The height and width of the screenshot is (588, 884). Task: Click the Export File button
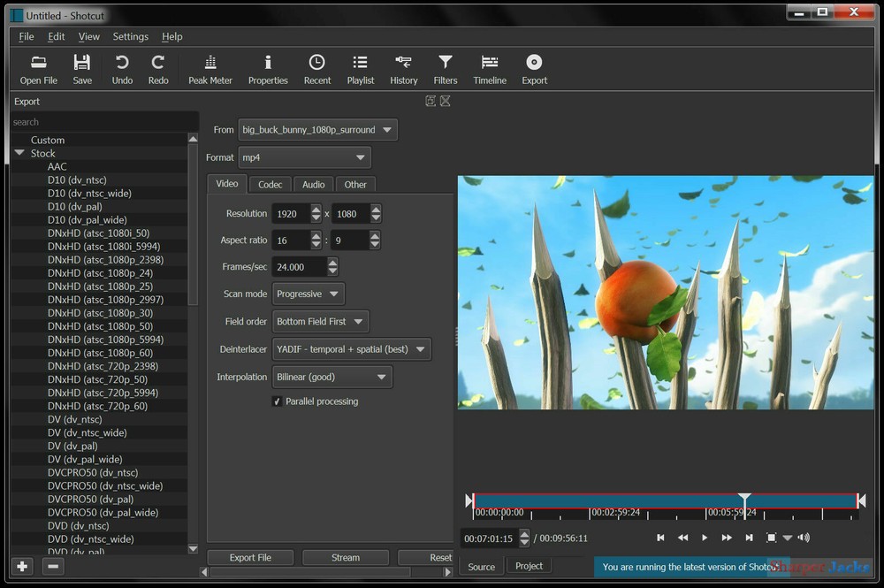(250, 557)
